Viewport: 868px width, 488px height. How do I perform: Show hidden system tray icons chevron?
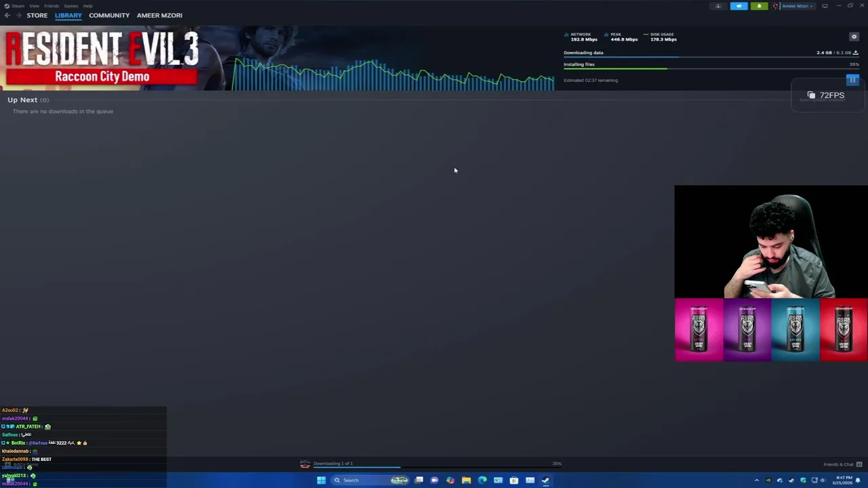pyautogui.click(x=757, y=481)
